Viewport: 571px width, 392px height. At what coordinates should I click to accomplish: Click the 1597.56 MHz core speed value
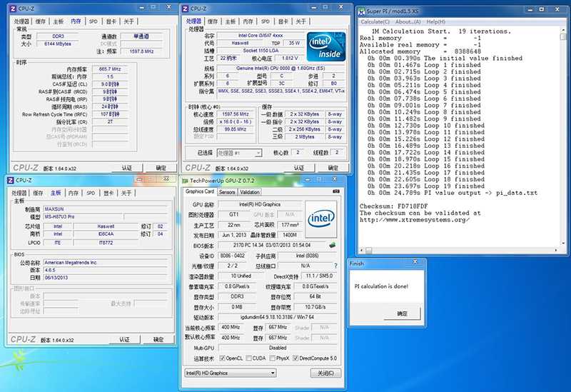236,114
